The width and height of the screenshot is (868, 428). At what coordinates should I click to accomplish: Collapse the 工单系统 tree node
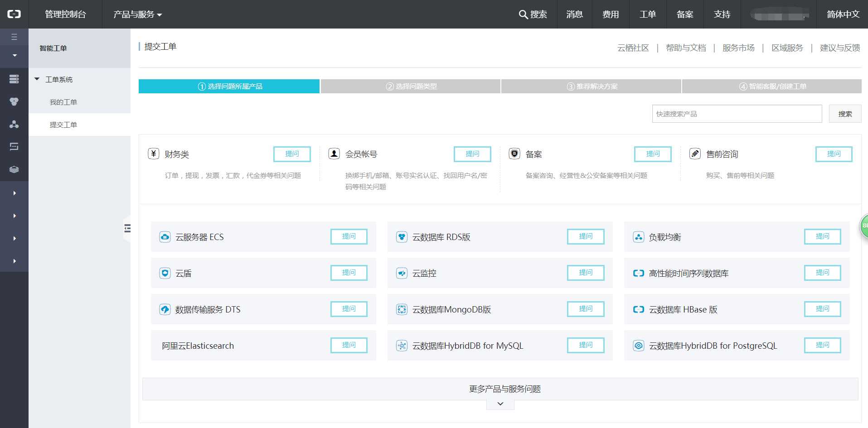pos(37,79)
